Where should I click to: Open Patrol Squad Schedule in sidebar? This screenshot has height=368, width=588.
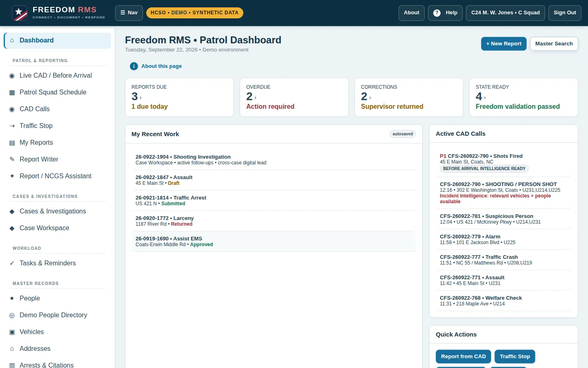point(58,92)
